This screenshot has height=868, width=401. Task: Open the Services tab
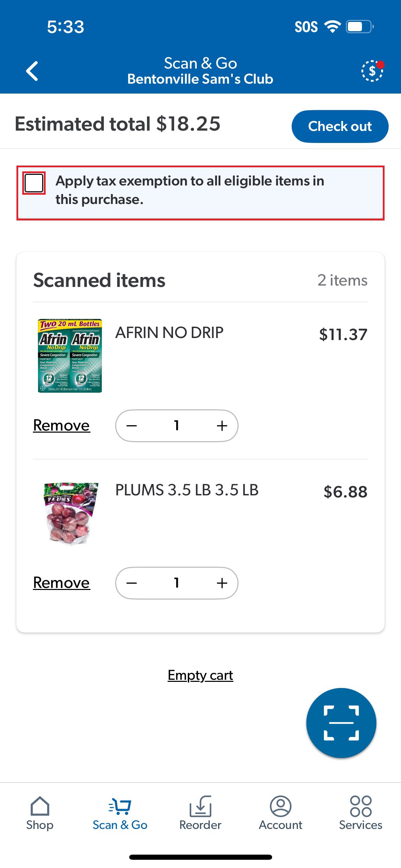[361, 813]
